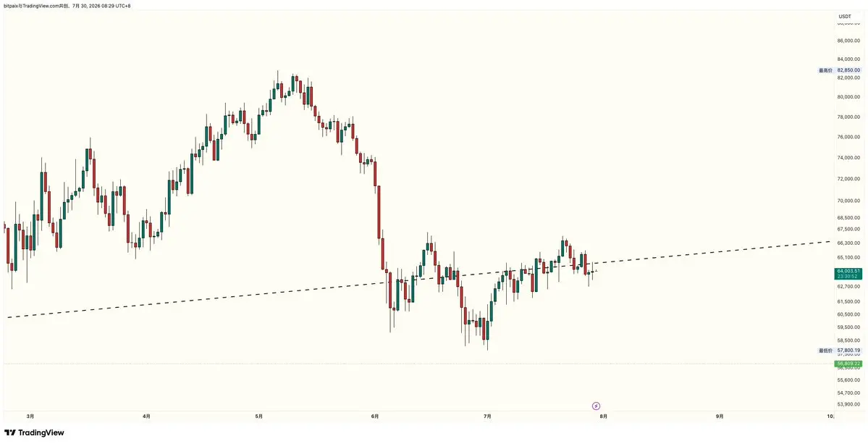Click the 23:30:52 countdown timer label
The height and width of the screenshot is (444, 868).
coord(847,276)
